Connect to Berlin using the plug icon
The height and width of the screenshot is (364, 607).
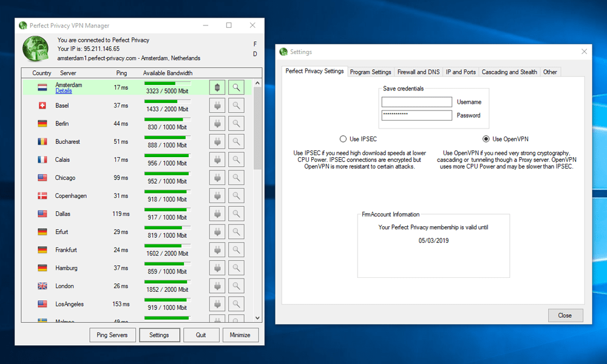tap(217, 123)
